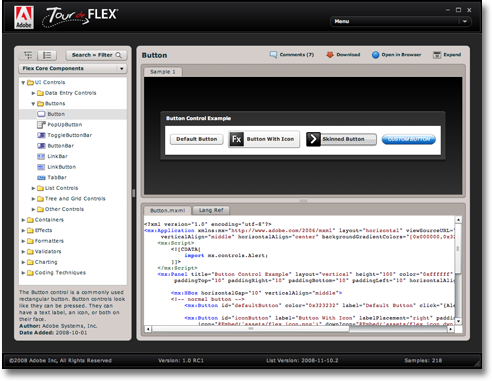Image resolution: width=492 pixels, height=381 pixels.
Task: Select TabBar text in tree
Action: click(x=57, y=178)
